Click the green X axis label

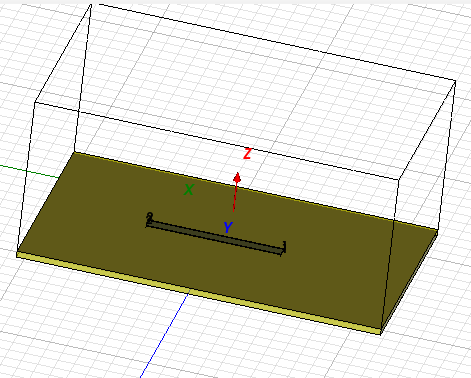tap(189, 190)
